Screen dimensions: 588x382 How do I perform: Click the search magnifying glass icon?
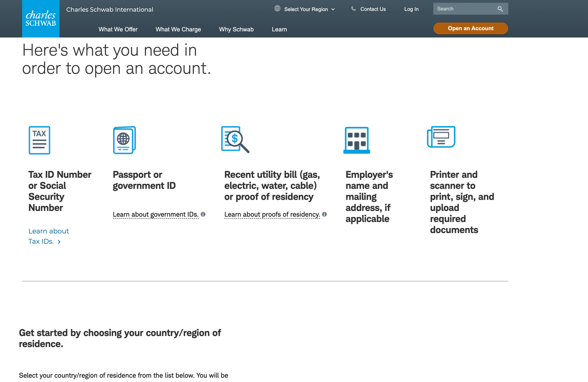[x=500, y=9]
